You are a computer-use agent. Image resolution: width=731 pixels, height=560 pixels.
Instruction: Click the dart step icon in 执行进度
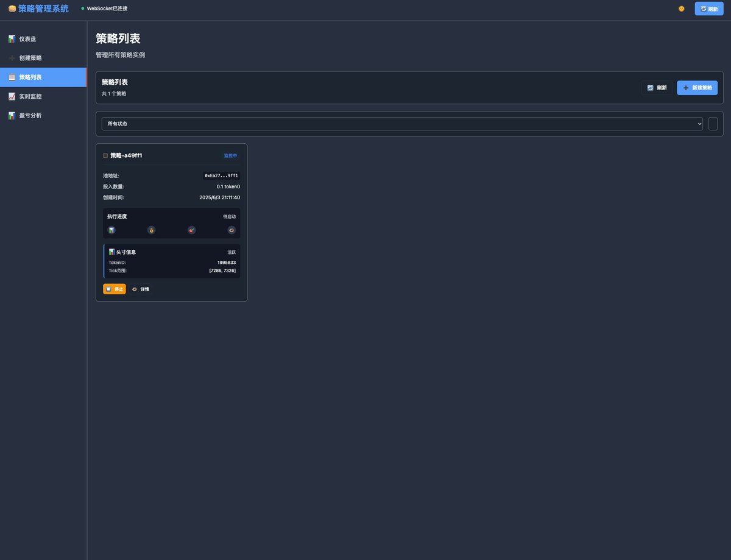tap(191, 230)
